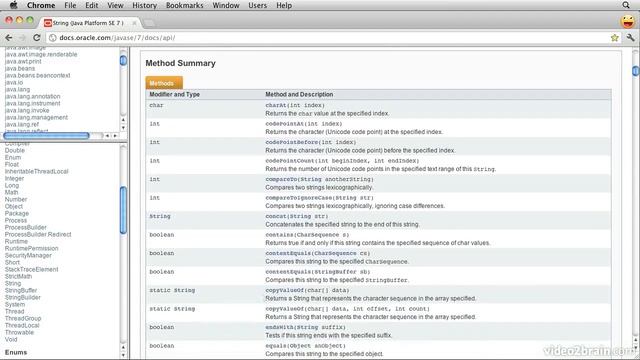Screen dimensions: 640x360
Task: Open the codePointBefore method link
Action: [x=311, y=142]
